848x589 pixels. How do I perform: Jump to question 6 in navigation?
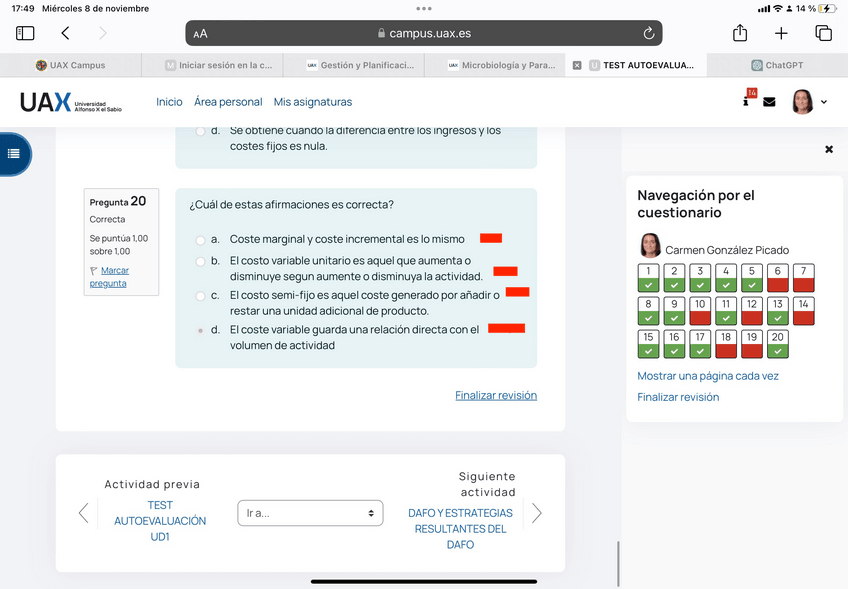778,278
